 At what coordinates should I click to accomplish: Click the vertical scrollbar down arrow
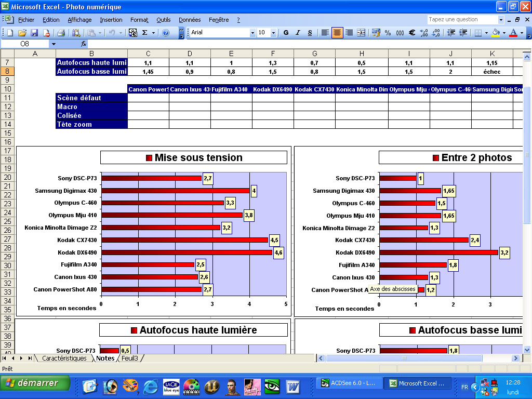[527, 350]
